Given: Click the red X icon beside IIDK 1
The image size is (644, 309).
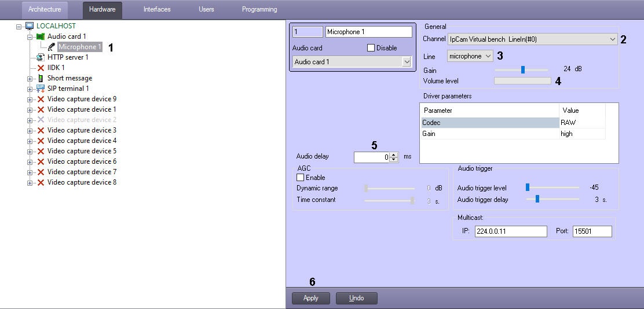Looking at the screenshot, I should tap(41, 68).
